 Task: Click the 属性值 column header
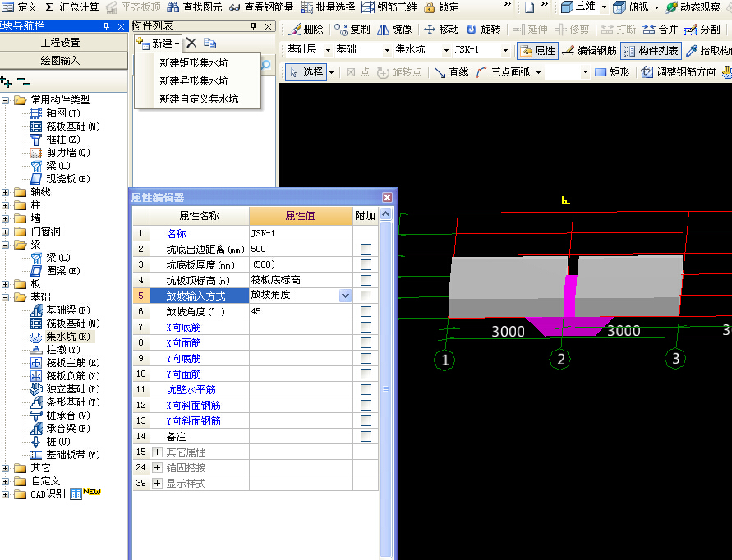point(301,216)
